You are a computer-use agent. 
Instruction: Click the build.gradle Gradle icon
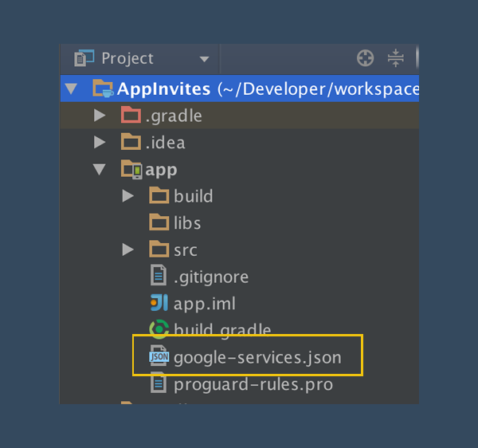pyautogui.click(x=159, y=329)
